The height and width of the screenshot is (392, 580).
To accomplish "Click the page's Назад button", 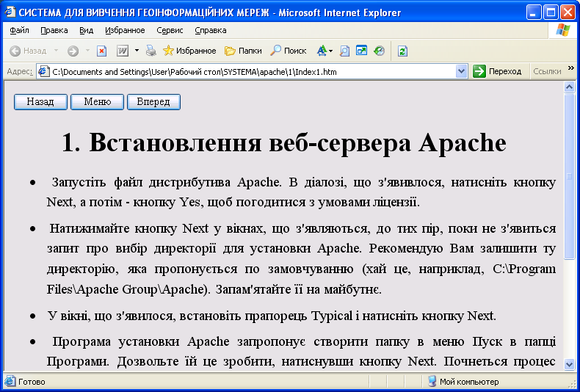I will tap(40, 102).
